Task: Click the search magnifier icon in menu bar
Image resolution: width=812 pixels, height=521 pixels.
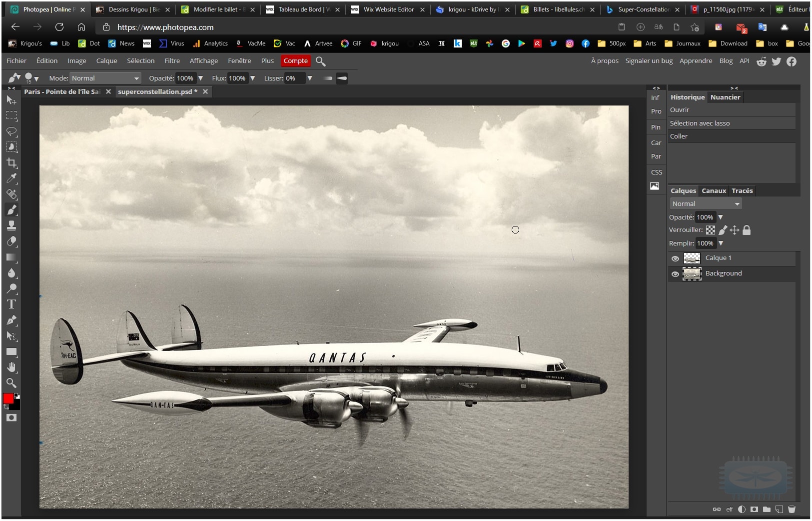Action: (x=321, y=61)
